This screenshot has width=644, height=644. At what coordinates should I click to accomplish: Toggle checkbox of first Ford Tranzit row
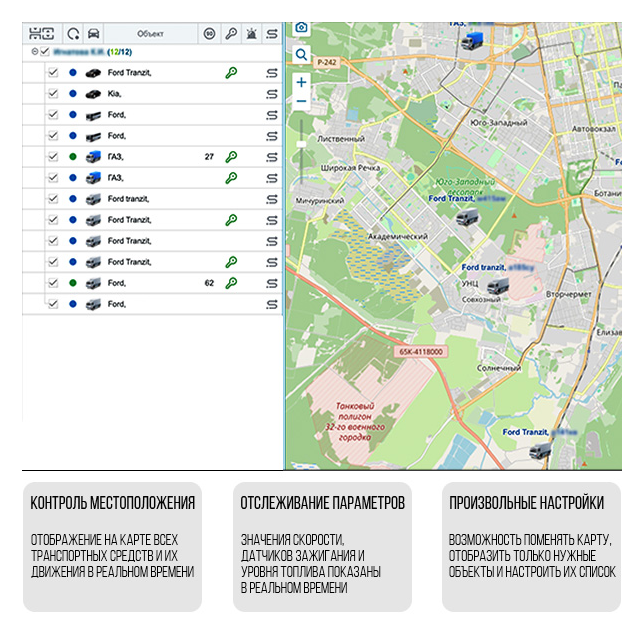53,72
